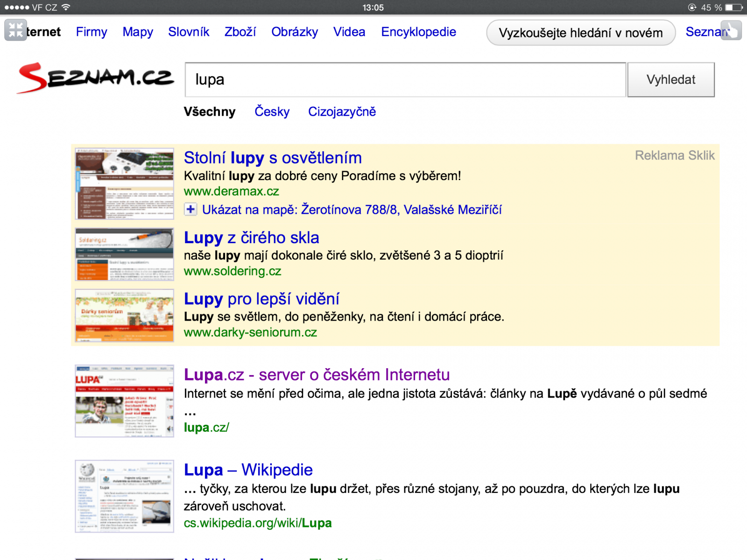Image resolution: width=747 pixels, height=560 pixels.
Task: Tap the deramax.cz site thumbnail
Action: pos(125,184)
